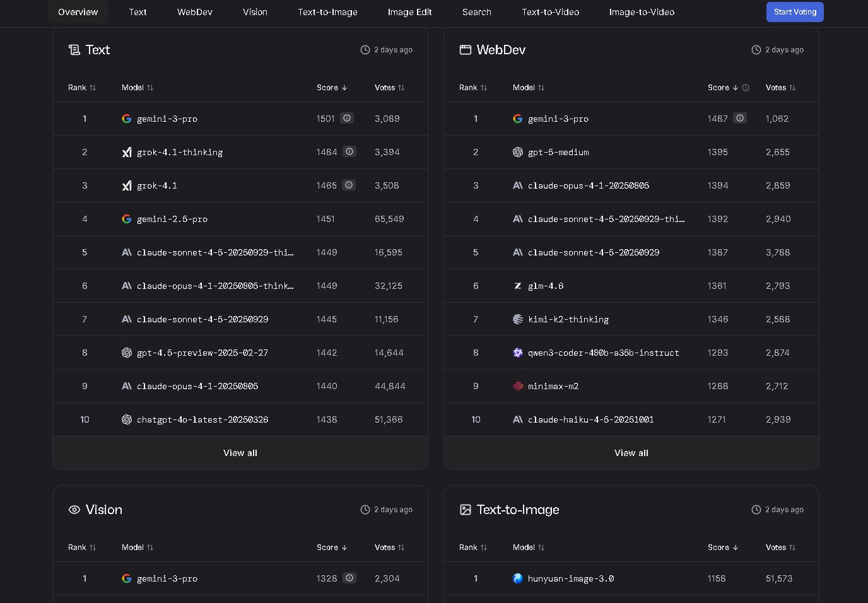Open the Vision navigation tab
Image resolution: width=868 pixels, height=603 pixels.
(x=255, y=12)
